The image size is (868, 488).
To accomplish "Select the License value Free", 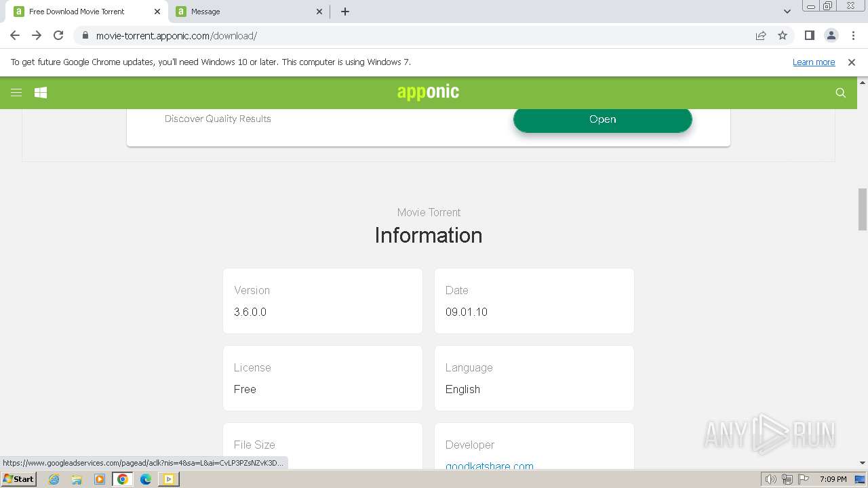I will (x=245, y=389).
